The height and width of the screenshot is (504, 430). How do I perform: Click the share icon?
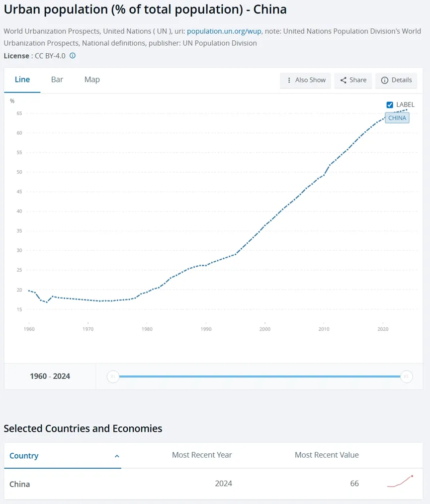344,80
